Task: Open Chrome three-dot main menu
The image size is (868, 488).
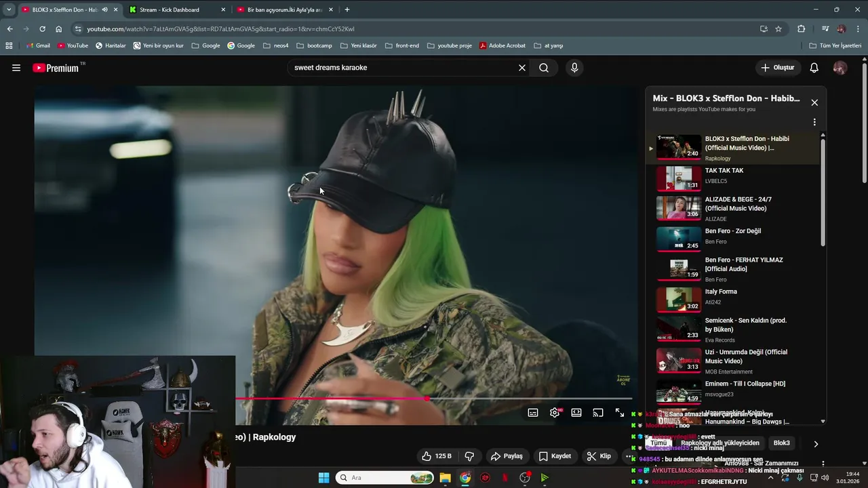Action: click(859, 29)
